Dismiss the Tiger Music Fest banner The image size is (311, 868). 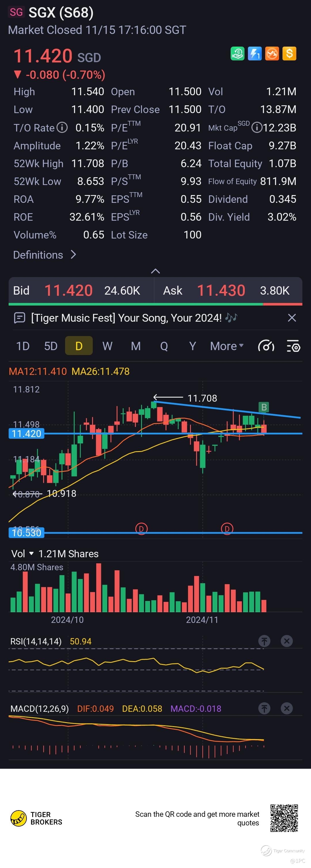pos(292,318)
